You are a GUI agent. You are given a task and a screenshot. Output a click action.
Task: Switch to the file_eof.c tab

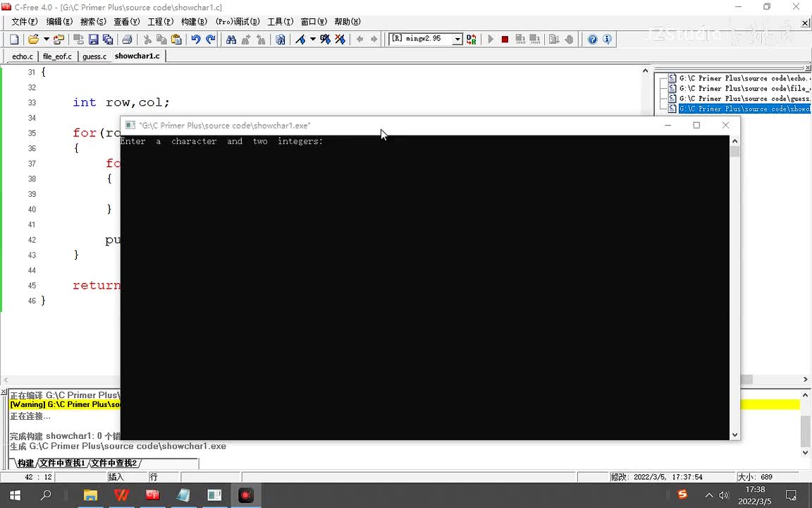coord(57,56)
